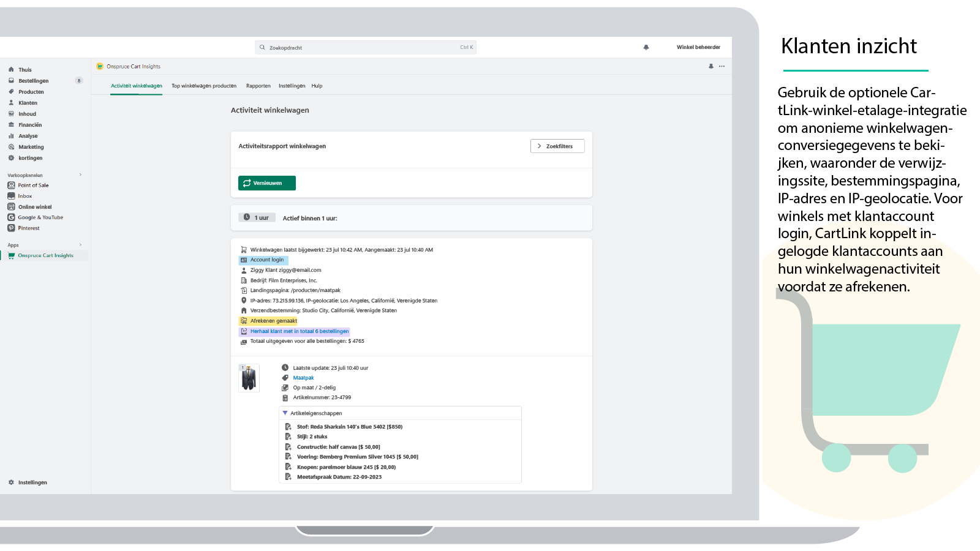Click the notification bell in the top bar

[646, 47]
